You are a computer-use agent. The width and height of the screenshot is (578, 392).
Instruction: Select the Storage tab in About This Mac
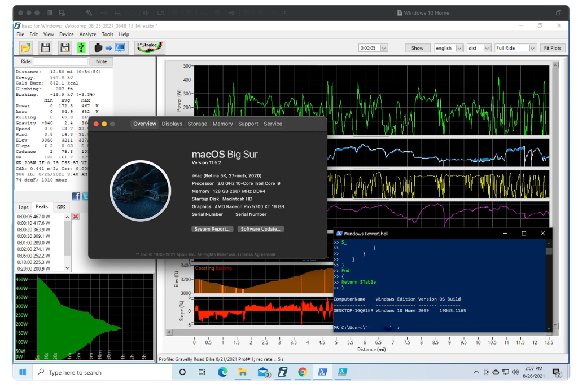coord(197,124)
